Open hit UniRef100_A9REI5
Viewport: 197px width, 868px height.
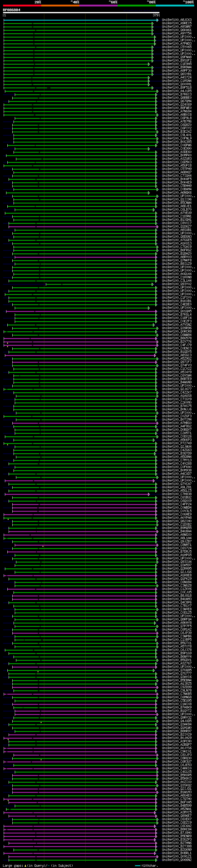[x=177, y=23]
